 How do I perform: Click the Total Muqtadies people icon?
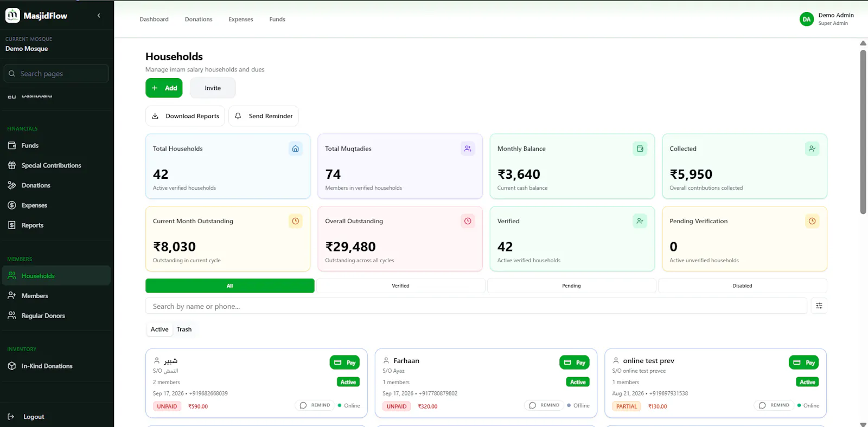(x=468, y=148)
